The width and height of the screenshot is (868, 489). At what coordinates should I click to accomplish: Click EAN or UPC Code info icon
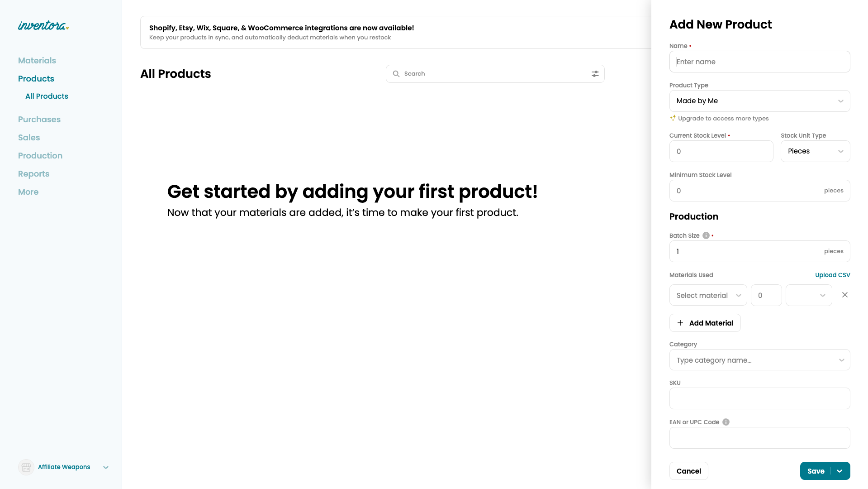[726, 422]
